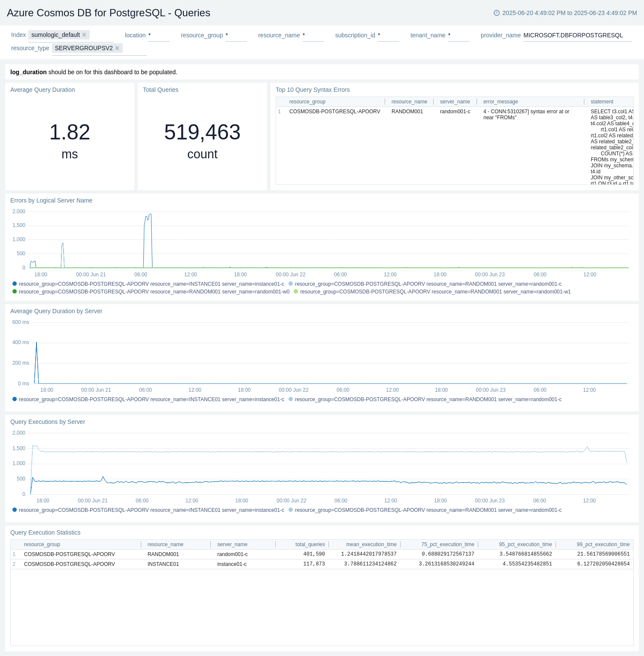Sort statistics by mean_execution_time column
The height and width of the screenshot is (656, 644).
tap(371, 544)
